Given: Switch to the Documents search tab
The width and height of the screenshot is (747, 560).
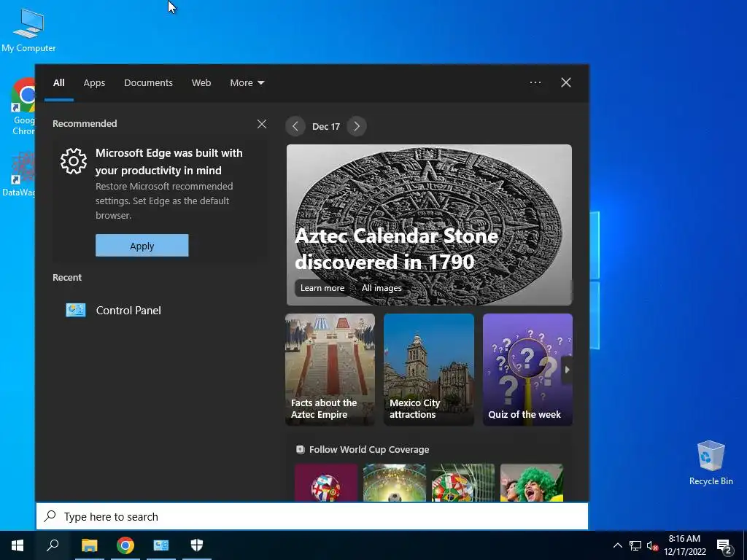Looking at the screenshot, I should click(x=148, y=82).
